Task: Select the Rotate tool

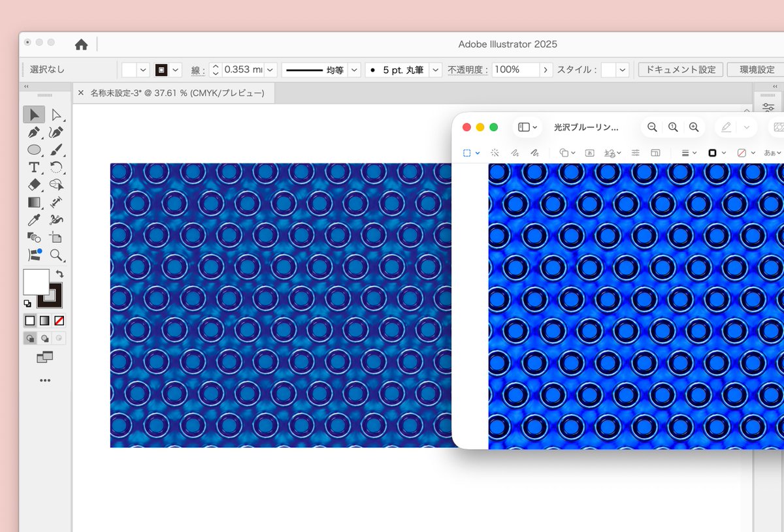Action: point(56,168)
